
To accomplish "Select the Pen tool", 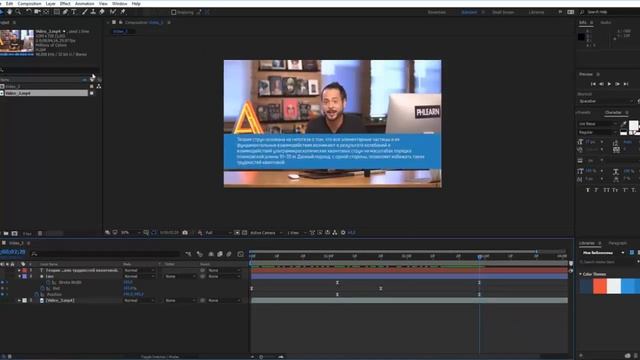I will click(x=65, y=12).
